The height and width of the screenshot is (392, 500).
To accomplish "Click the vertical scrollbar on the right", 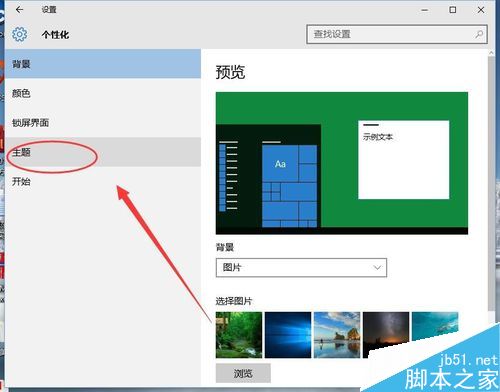I will [491, 183].
